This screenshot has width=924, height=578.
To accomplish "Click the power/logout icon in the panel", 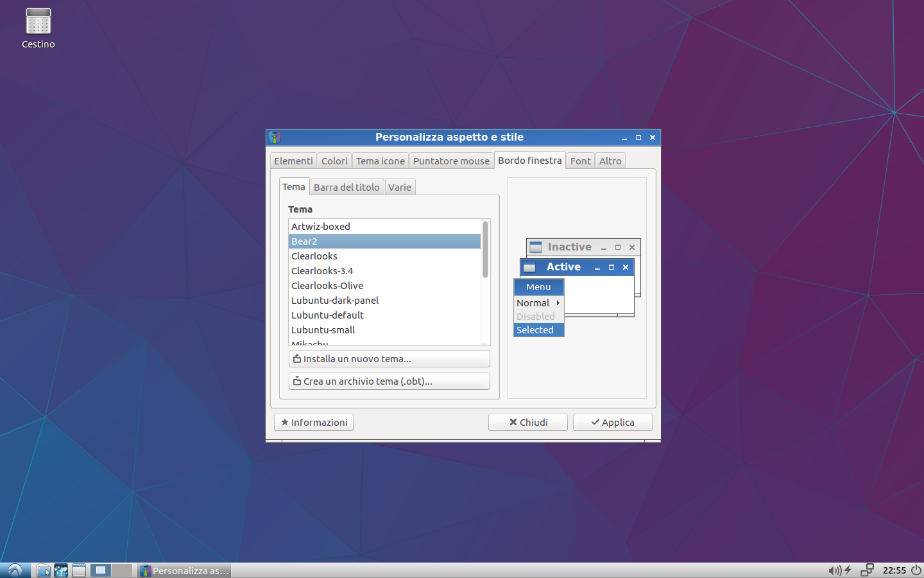I will [x=916, y=570].
